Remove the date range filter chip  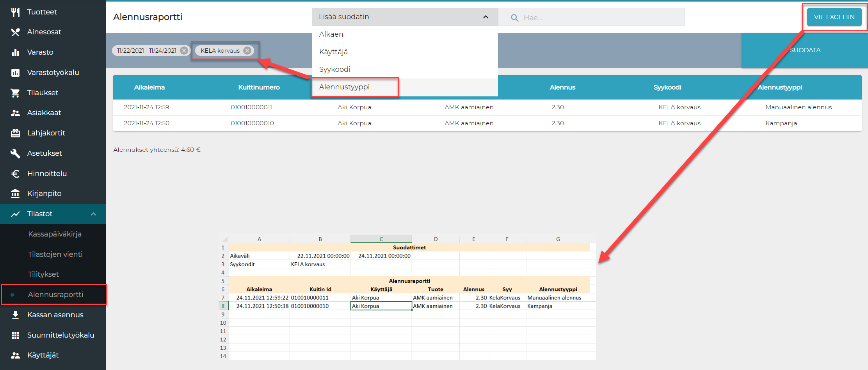pyautogui.click(x=184, y=50)
